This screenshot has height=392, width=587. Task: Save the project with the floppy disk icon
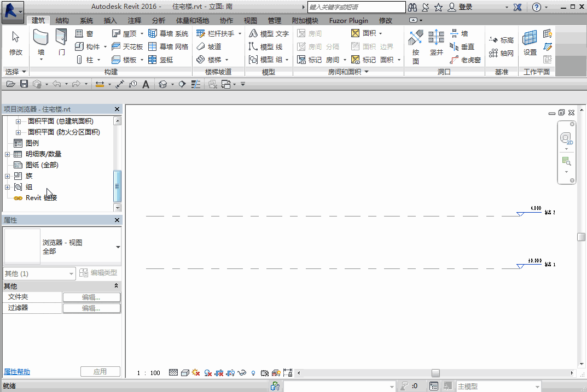coord(24,84)
